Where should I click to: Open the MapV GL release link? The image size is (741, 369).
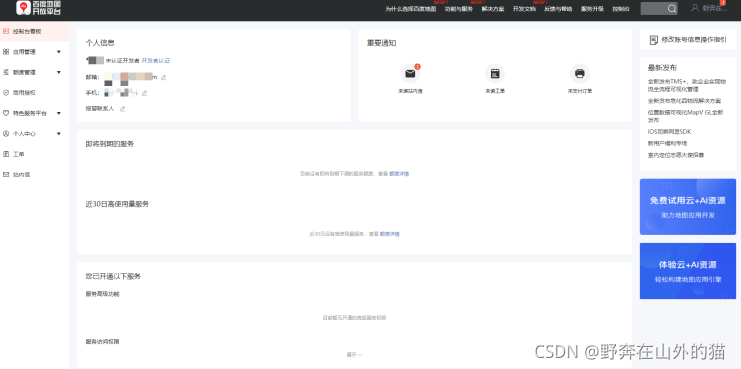pyautogui.click(x=685, y=116)
